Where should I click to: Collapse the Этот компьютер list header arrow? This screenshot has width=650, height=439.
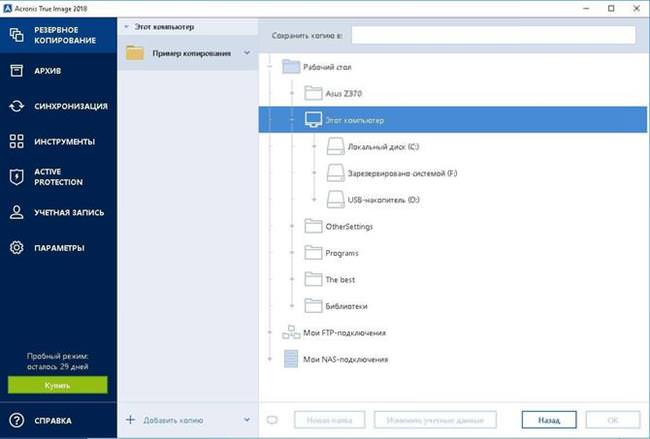point(126,27)
